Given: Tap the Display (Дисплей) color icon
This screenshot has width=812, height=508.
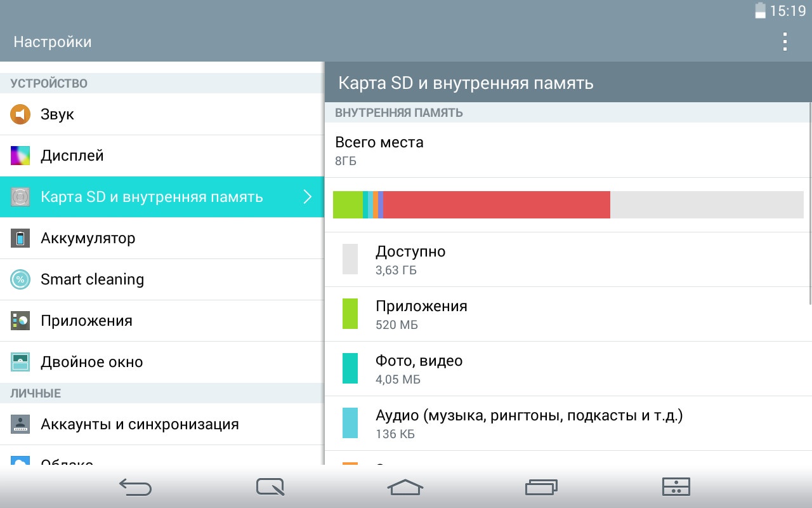Looking at the screenshot, I should click(20, 156).
